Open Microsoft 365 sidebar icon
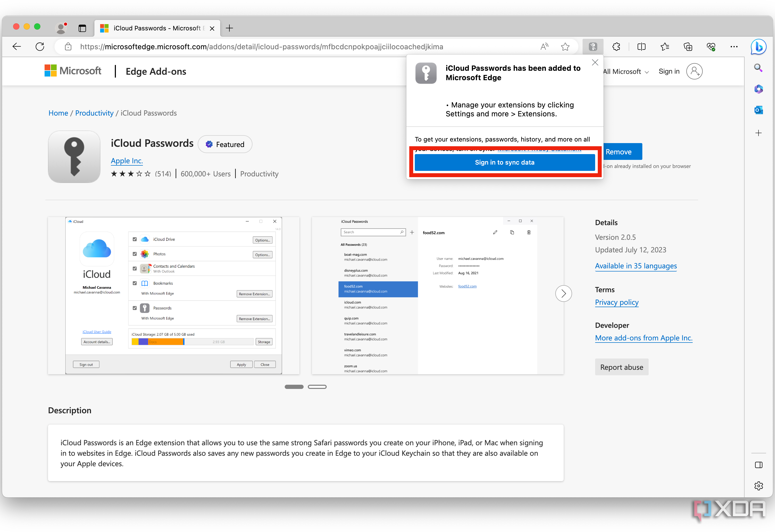This screenshot has height=532, width=775. click(x=758, y=89)
